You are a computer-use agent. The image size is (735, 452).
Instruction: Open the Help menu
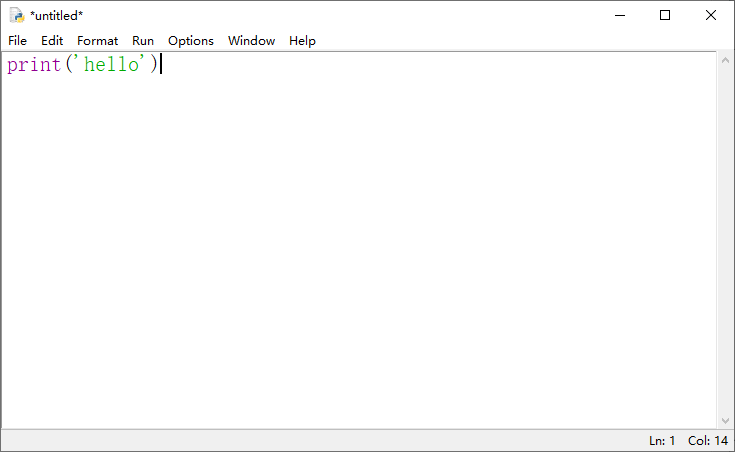coord(302,41)
